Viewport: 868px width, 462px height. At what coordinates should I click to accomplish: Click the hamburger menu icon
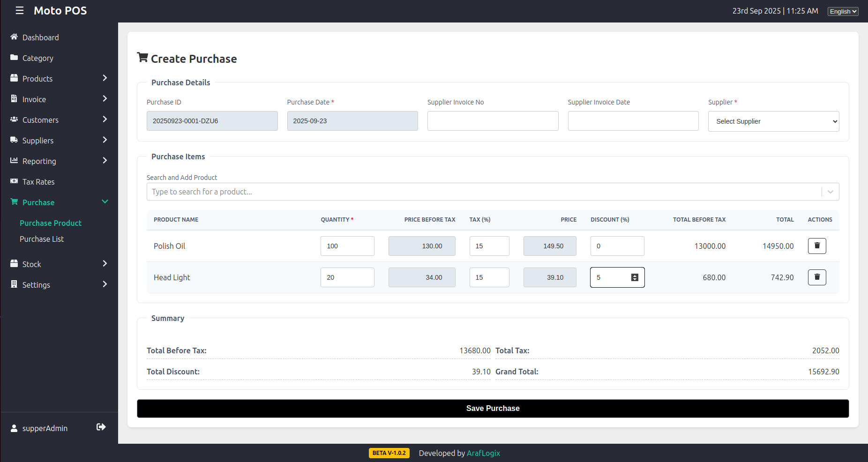(19, 11)
